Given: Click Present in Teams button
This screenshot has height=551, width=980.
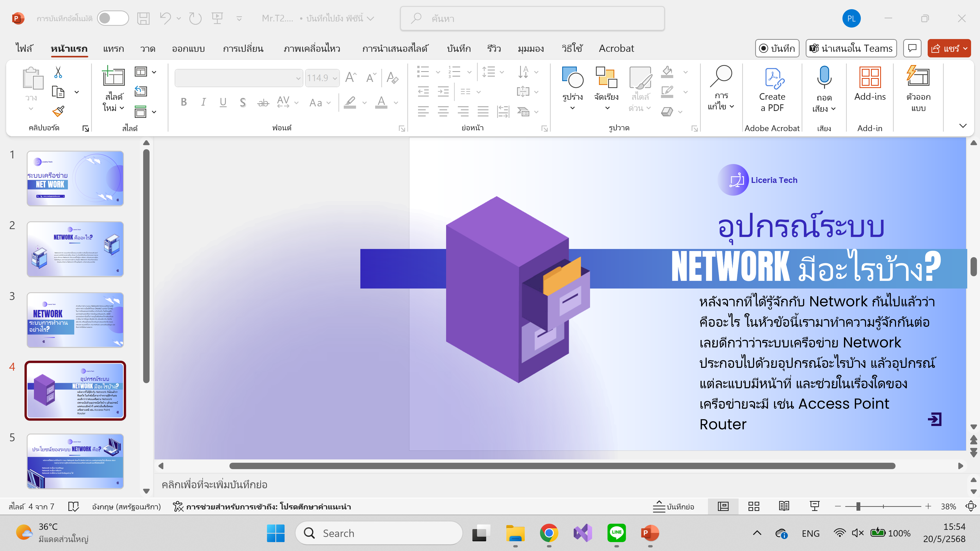Looking at the screenshot, I should (x=851, y=48).
